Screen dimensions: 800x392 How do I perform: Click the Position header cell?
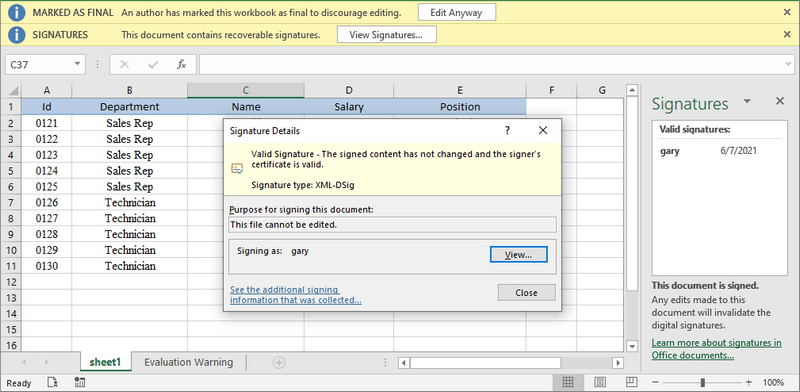460,107
